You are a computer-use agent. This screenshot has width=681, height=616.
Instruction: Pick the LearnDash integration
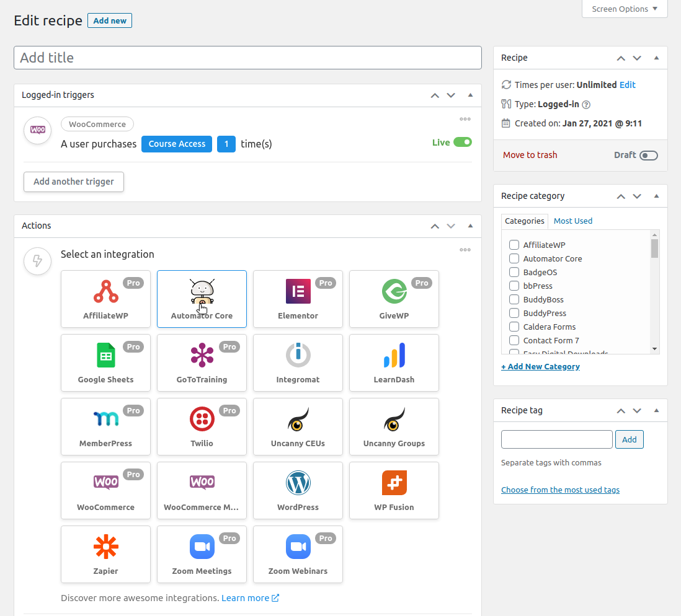coord(394,363)
